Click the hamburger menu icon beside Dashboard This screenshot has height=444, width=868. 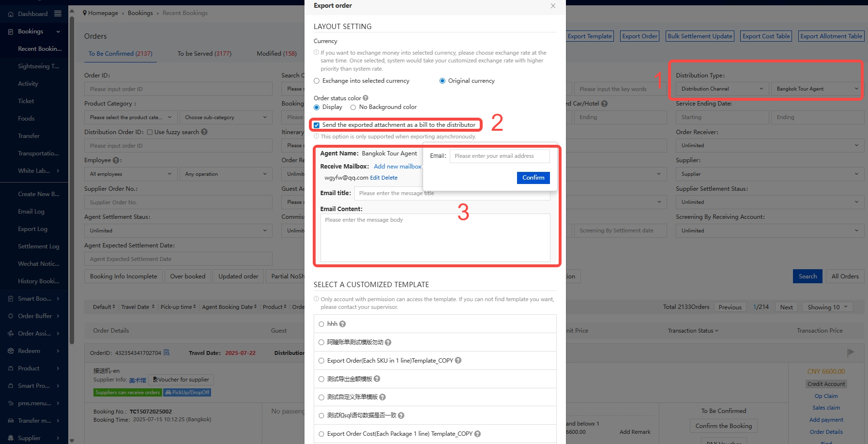[58, 14]
